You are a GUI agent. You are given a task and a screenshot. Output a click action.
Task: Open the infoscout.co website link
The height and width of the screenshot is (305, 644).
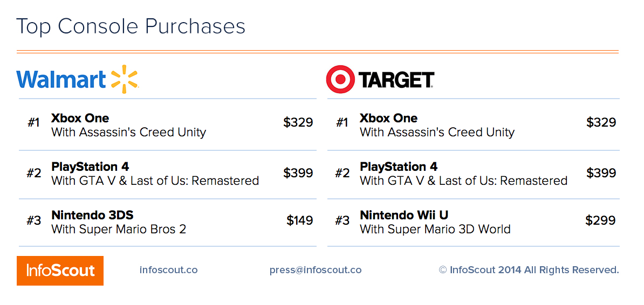(168, 270)
